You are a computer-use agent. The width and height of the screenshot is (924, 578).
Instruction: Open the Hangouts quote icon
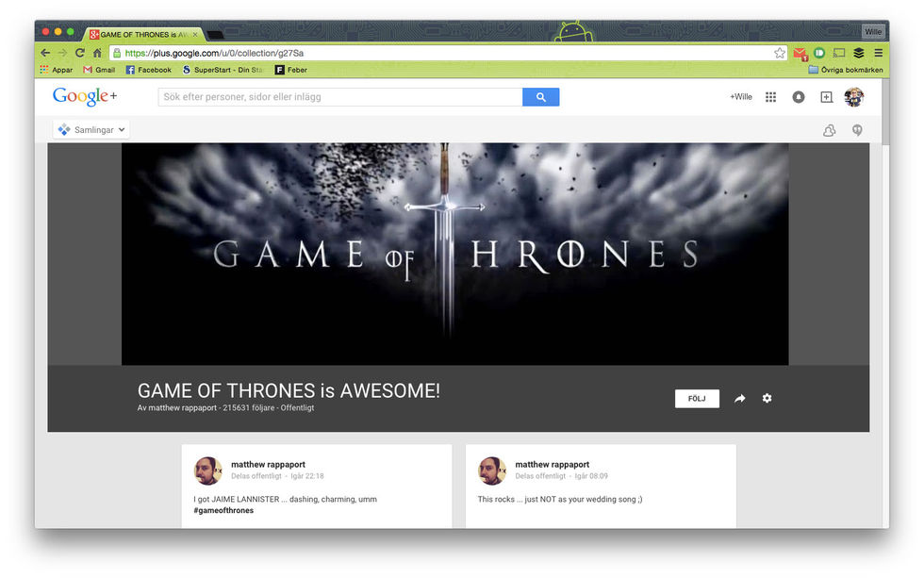click(857, 130)
